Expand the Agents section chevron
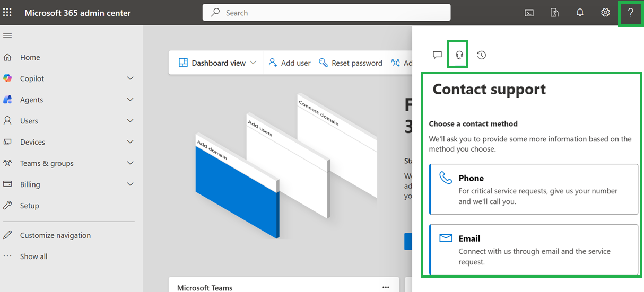Image resolution: width=644 pixels, height=292 pixels. (130, 100)
